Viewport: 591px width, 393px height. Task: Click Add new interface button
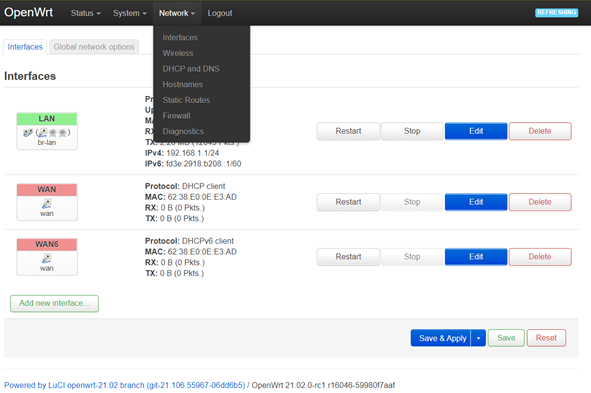[x=54, y=303]
